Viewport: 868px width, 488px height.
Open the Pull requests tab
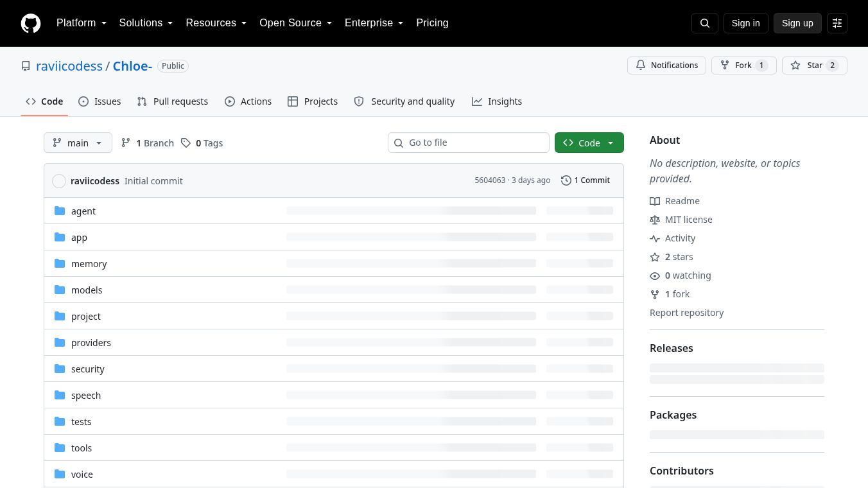[x=173, y=101]
